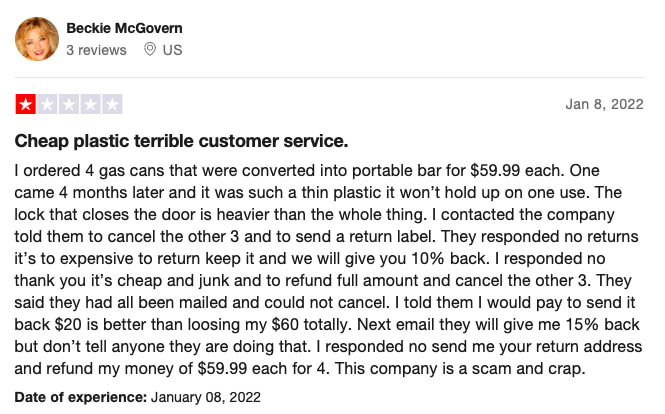Select the third grey rating star
Image resolution: width=665 pixels, height=414 pixels.
tap(69, 104)
